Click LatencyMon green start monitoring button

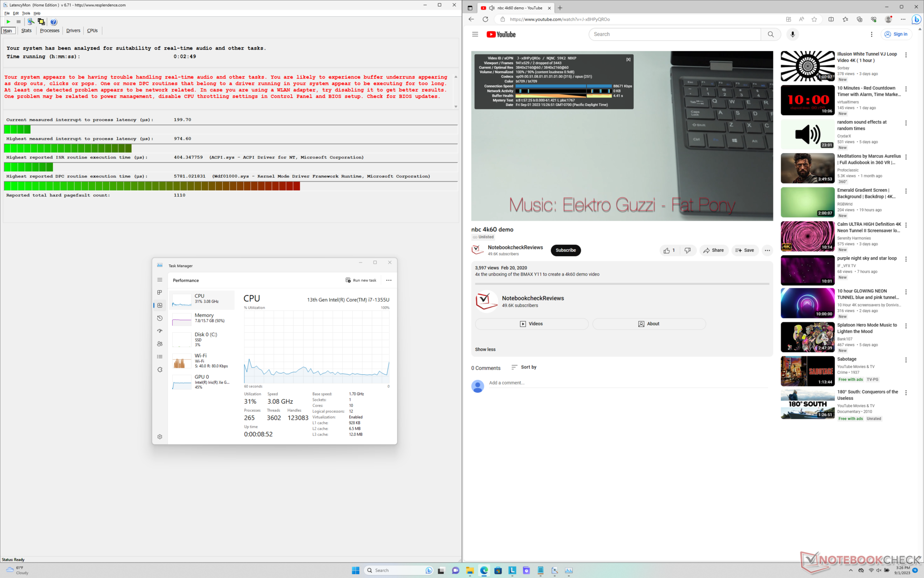[x=8, y=22]
